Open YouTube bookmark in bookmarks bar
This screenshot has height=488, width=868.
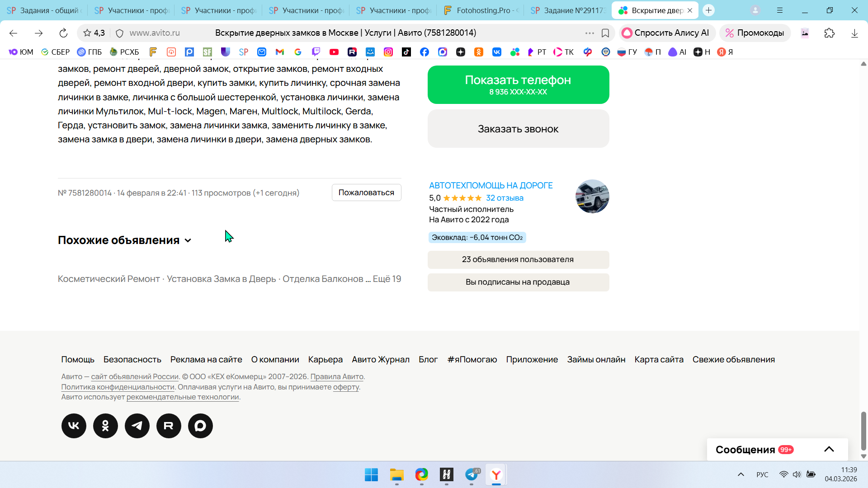coord(334,52)
